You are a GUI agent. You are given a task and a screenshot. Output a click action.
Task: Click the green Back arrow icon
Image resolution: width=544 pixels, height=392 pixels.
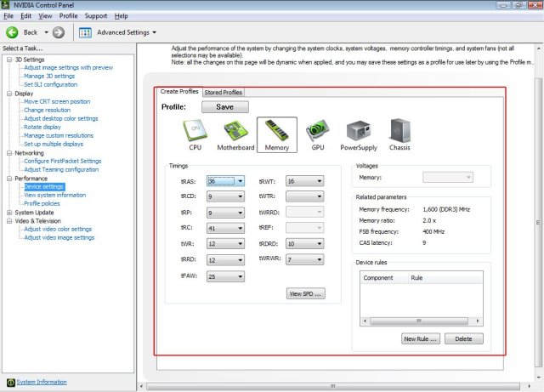coord(12,32)
